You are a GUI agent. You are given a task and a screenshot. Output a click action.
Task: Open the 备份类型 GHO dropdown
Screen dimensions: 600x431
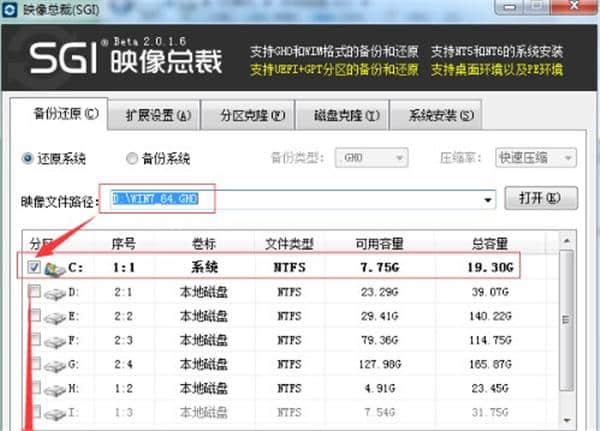(373, 158)
